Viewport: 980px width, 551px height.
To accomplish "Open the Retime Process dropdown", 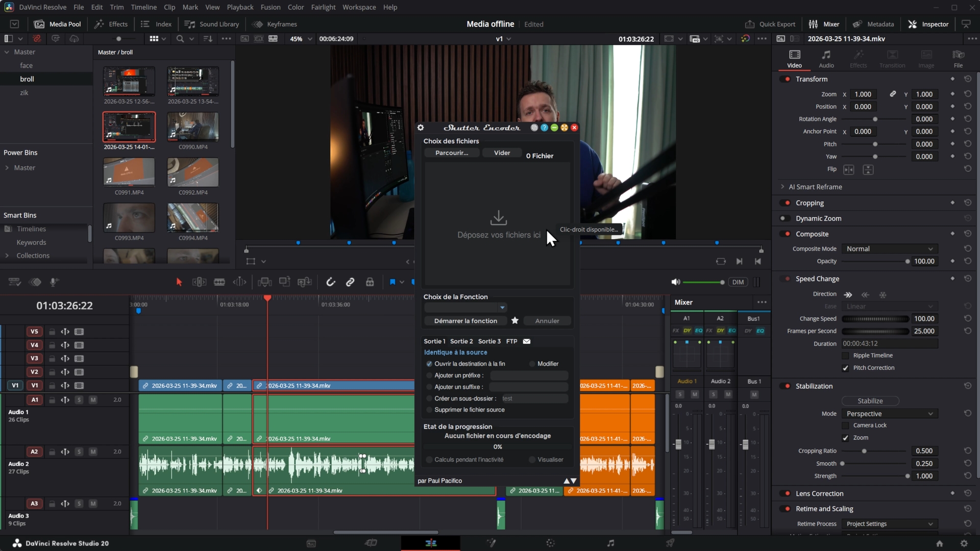I will (890, 524).
